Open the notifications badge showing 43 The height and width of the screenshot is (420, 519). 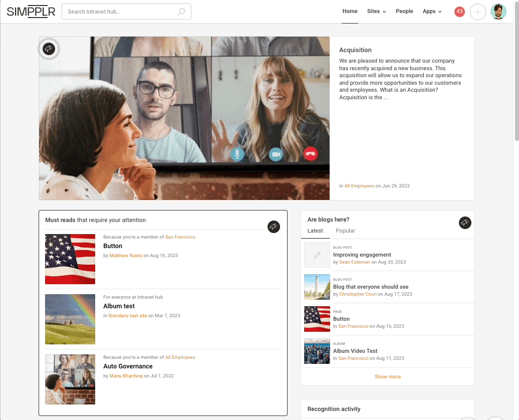click(x=459, y=12)
